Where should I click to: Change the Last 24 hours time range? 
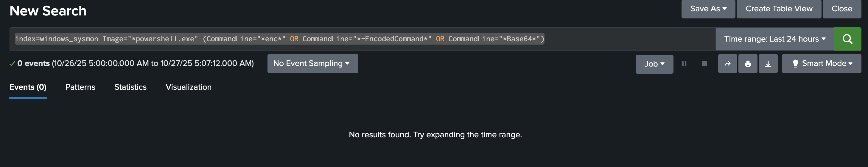[x=774, y=39]
